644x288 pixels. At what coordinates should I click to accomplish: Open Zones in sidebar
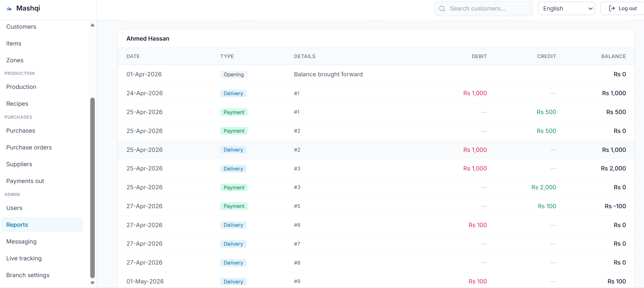pos(15,60)
